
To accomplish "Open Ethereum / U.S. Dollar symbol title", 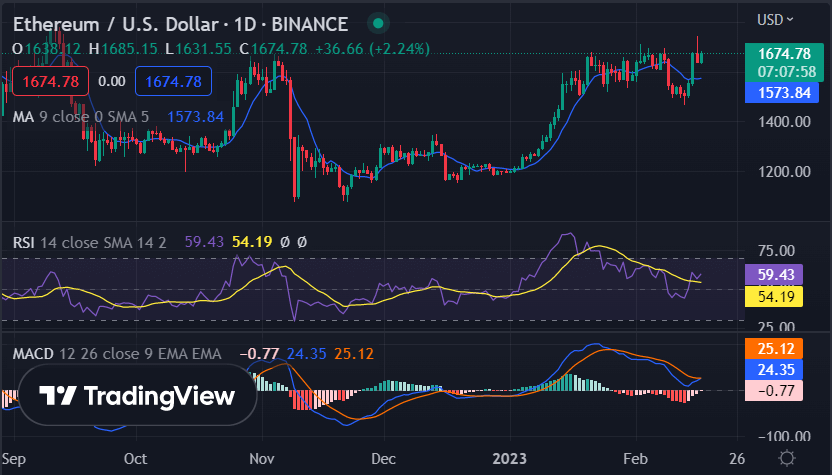I will point(180,23).
